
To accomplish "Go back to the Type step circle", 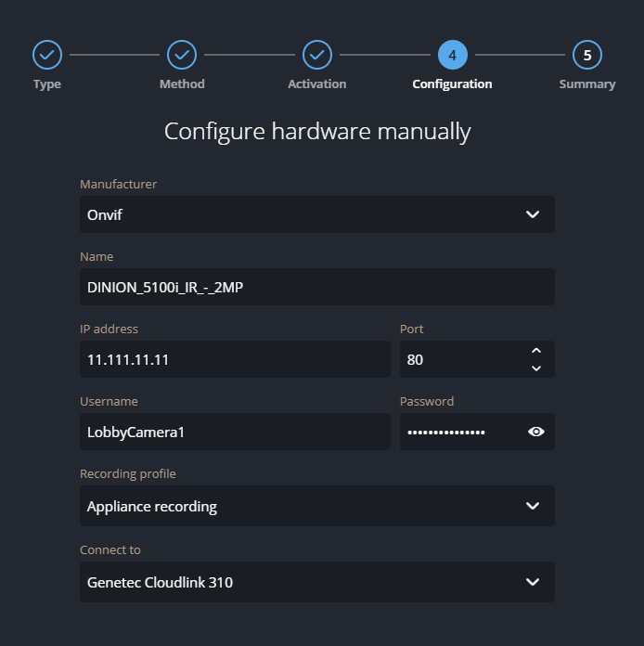I will (47, 55).
